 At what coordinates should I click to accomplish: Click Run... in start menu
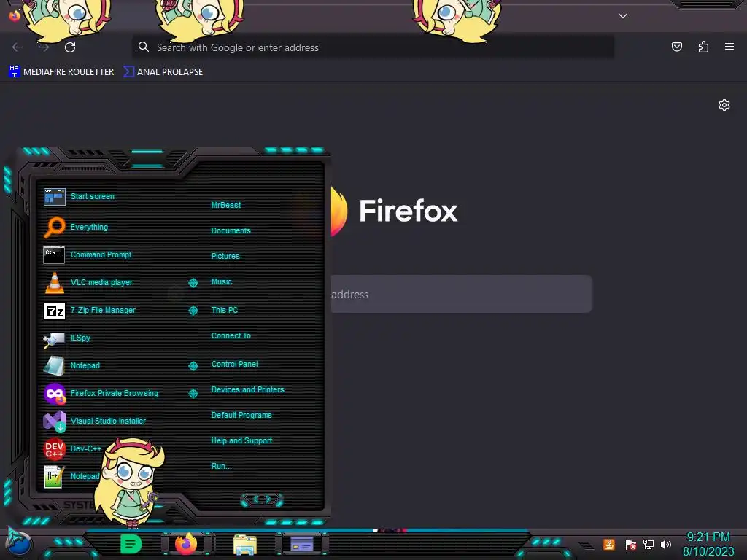point(221,466)
